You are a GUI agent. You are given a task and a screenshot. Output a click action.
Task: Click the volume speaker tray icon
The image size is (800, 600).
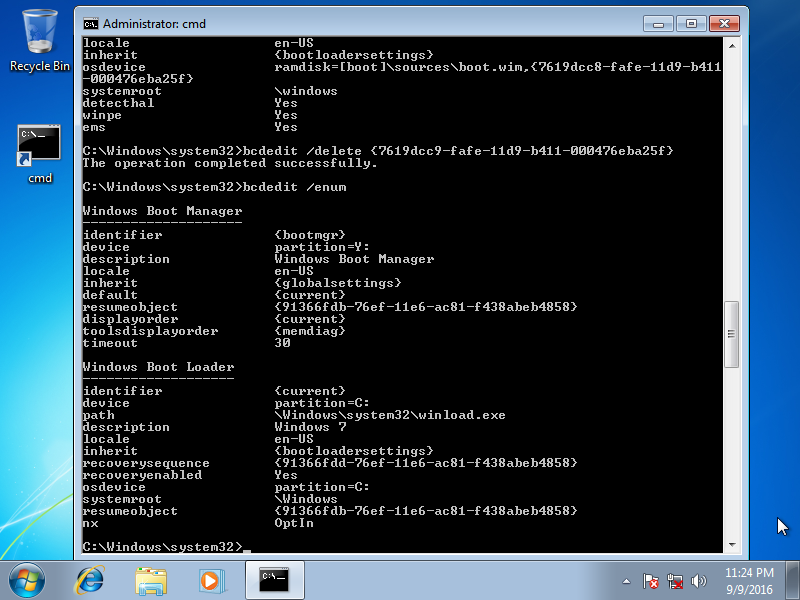point(698,581)
